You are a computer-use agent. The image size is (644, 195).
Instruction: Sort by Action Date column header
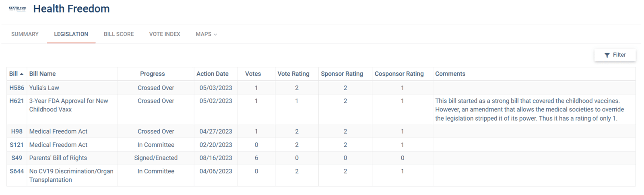[x=212, y=74]
